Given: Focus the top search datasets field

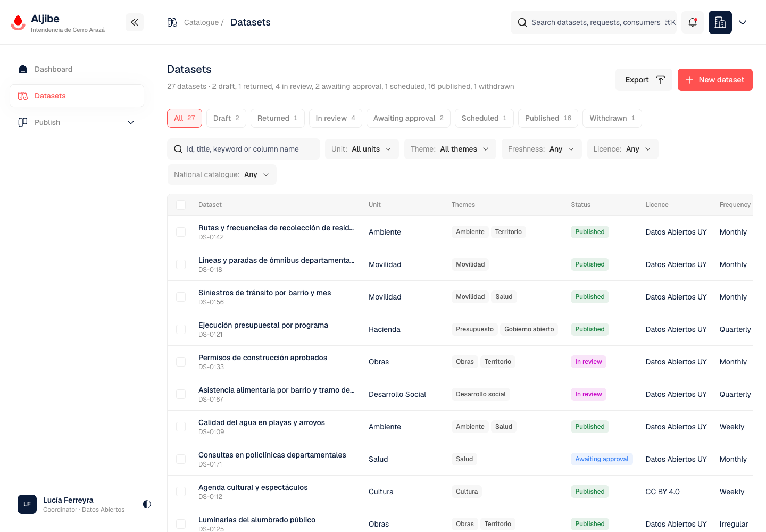Looking at the screenshot, I should point(594,22).
